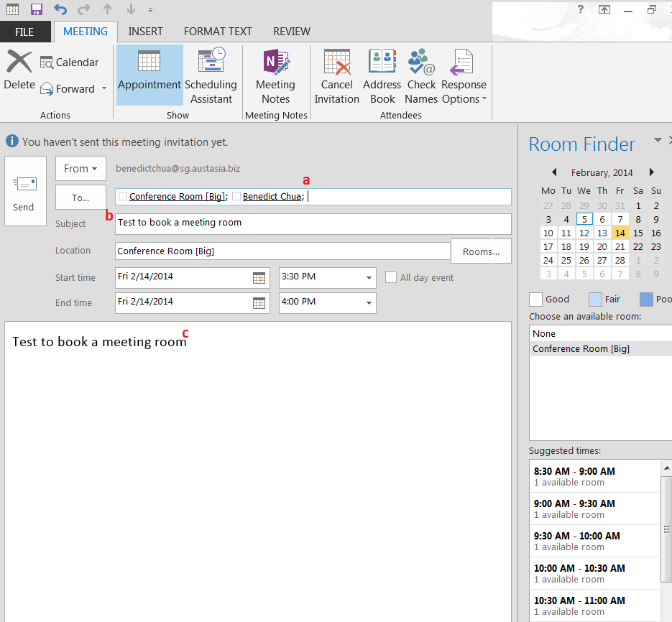Screen dimensions: 672x622
Task: Open the FILE tab
Action: coord(24,32)
